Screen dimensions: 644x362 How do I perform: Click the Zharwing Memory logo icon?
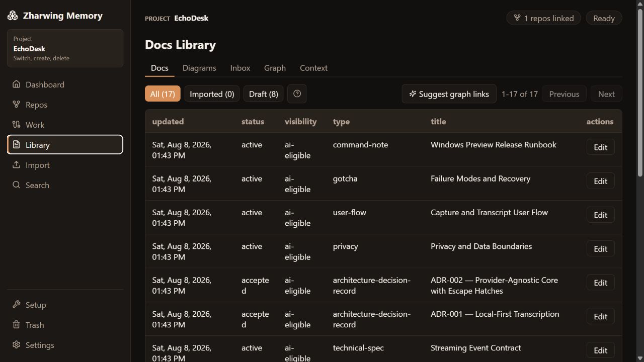[x=13, y=16]
